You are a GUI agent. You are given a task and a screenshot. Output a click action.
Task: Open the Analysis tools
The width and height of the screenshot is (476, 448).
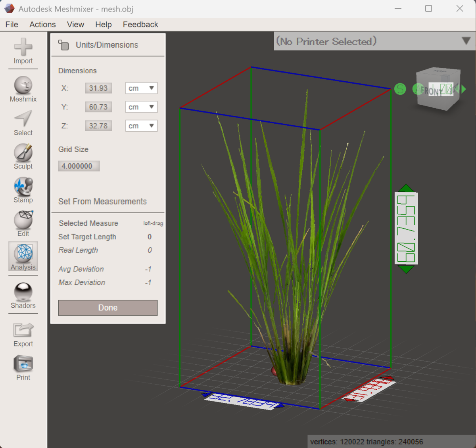point(23,257)
